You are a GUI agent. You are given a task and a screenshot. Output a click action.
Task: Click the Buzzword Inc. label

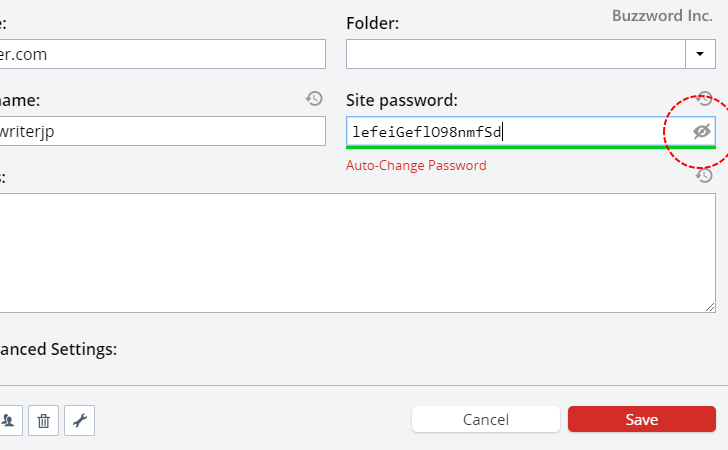[x=662, y=16]
